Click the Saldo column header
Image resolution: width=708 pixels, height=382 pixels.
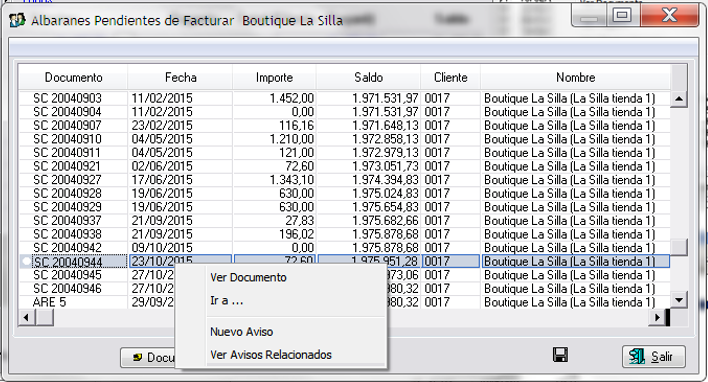point(368,78)
